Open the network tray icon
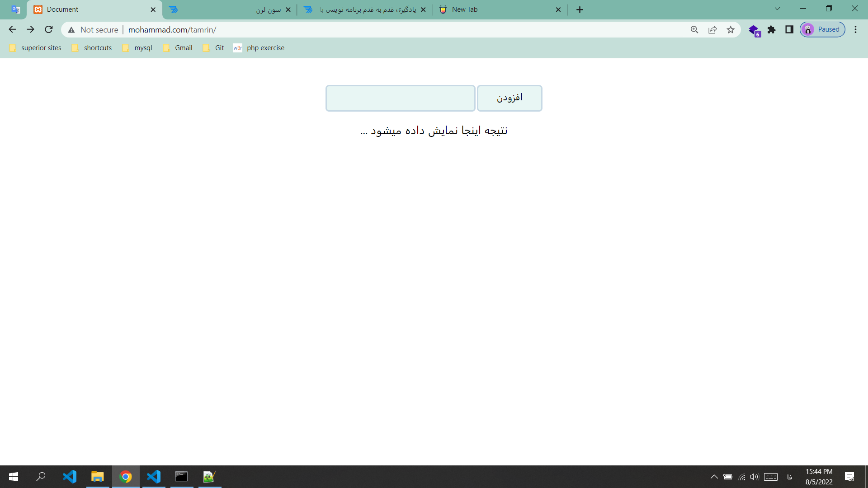868x488 pixels. click(x=741, y=477)
